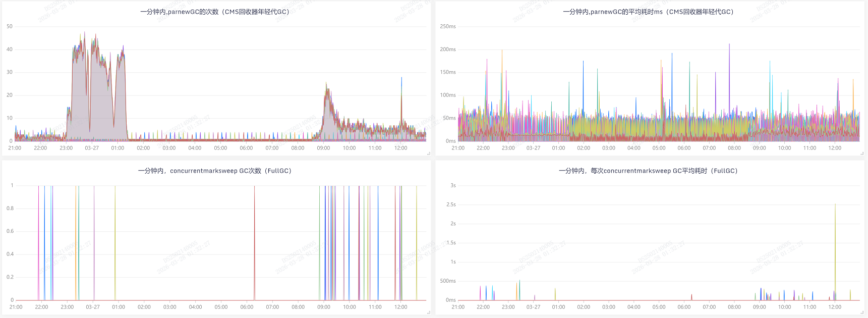The width and height of the screenshot is (868, 318).
Task: Click resize handle of parnewGC average duration panel
Action: tap(862, 153)
